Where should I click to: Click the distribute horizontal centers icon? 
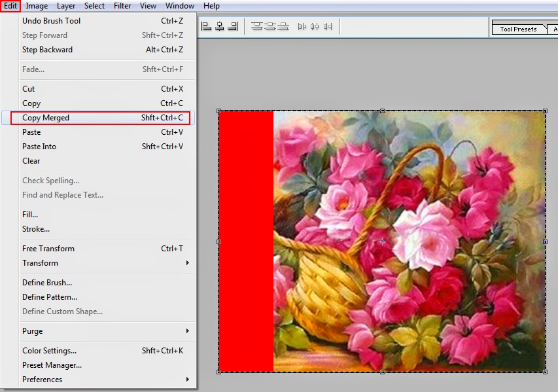[315, 26]
